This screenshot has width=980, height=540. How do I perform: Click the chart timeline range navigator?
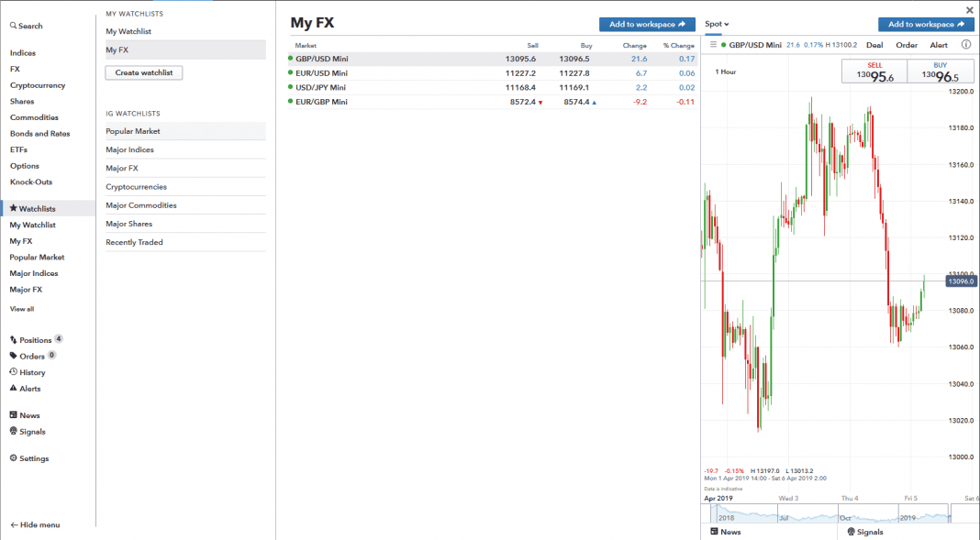[x=837, y=515]
